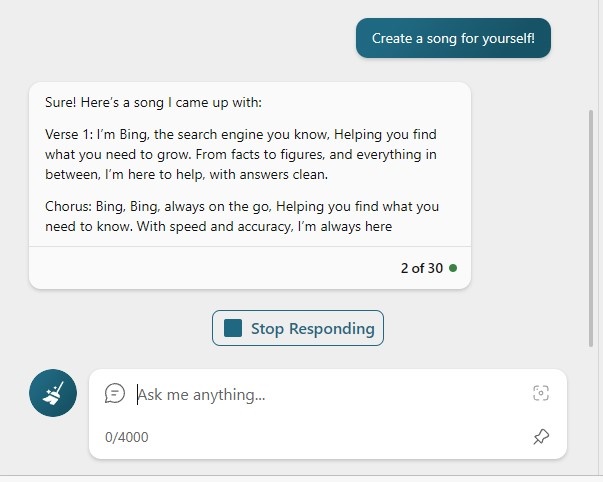
Task: Stop the reply via the Stop Responding label
Action: coord(313,329)
